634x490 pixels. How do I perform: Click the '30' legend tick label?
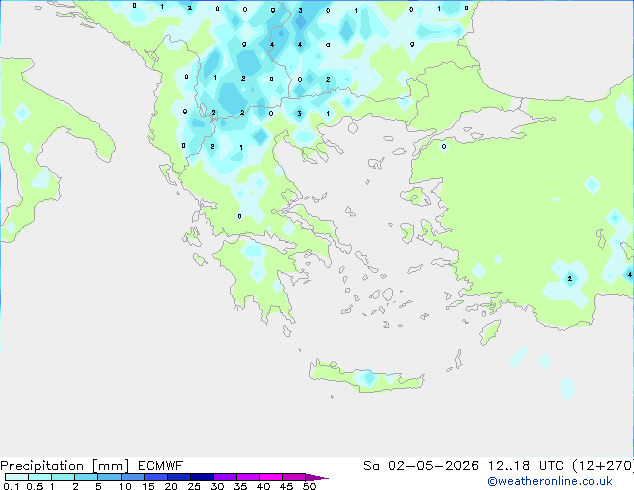[217, 486]
